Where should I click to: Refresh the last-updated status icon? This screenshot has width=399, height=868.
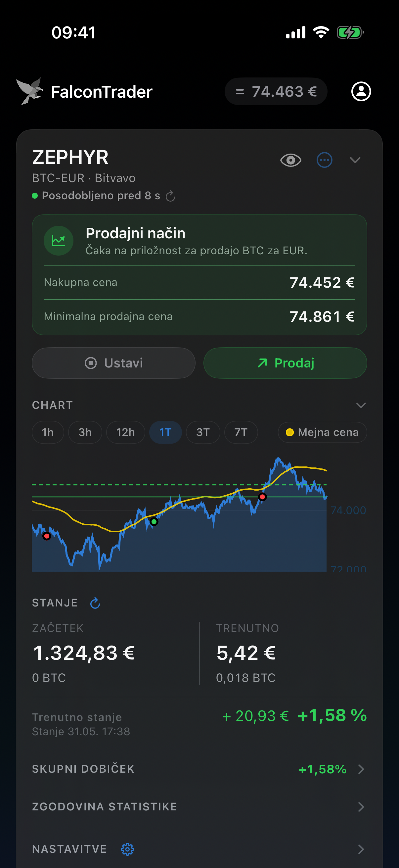[x=171, y=196]
